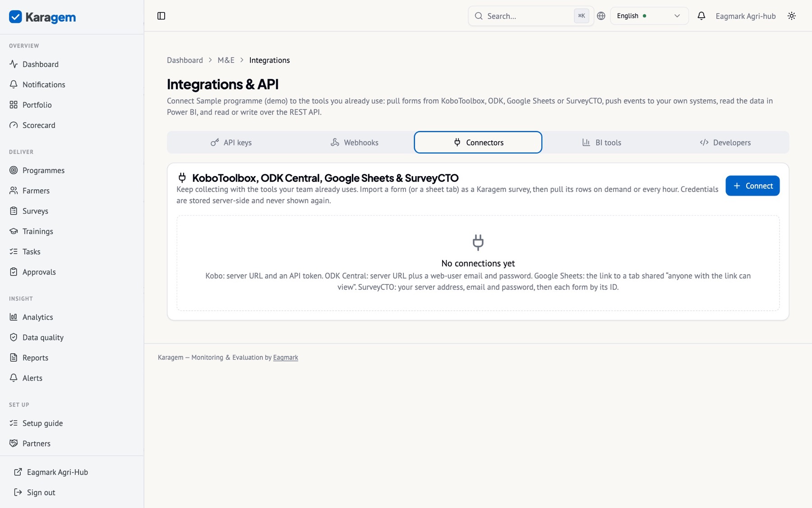
Task: Switch theme using the sun icon
Action: point(792,16)
